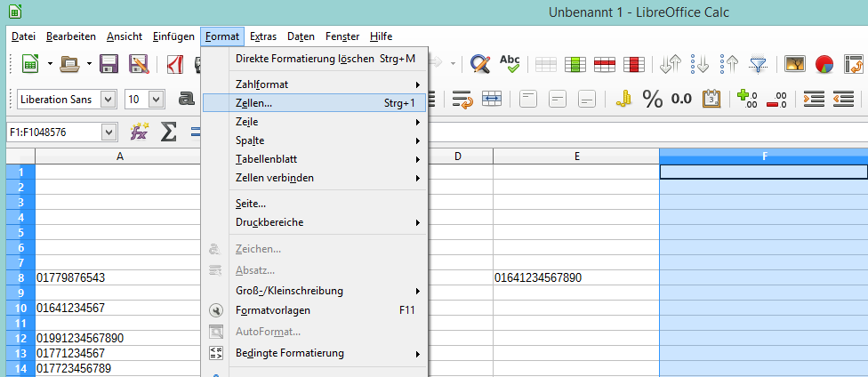Open the Ansicht menu
This screenshot has height=377, width=868.
pyautogui.click(x=125, y=36)
